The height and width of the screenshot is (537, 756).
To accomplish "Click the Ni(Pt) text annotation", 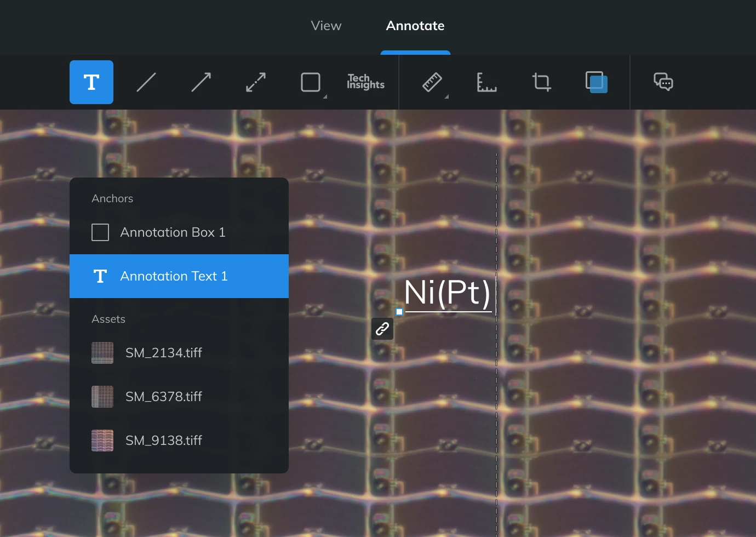I will tap(447, 293).
